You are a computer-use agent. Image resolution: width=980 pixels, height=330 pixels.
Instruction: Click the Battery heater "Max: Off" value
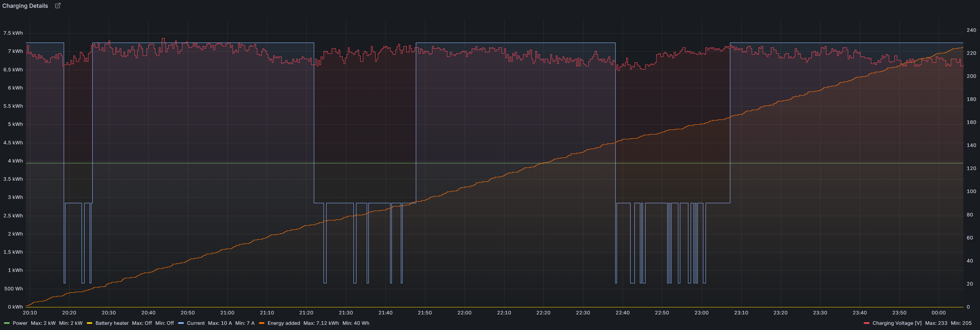142,323
